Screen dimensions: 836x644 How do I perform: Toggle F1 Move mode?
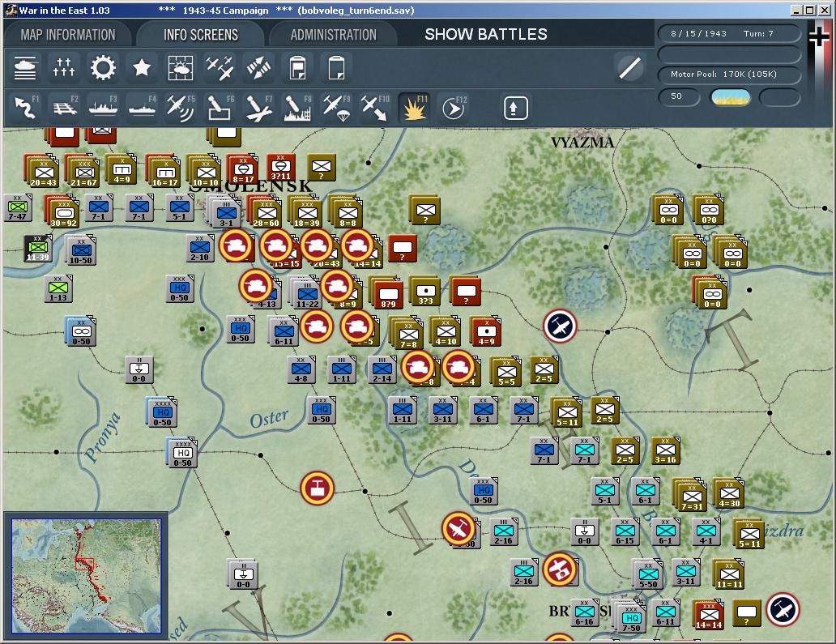pos(26,109)
